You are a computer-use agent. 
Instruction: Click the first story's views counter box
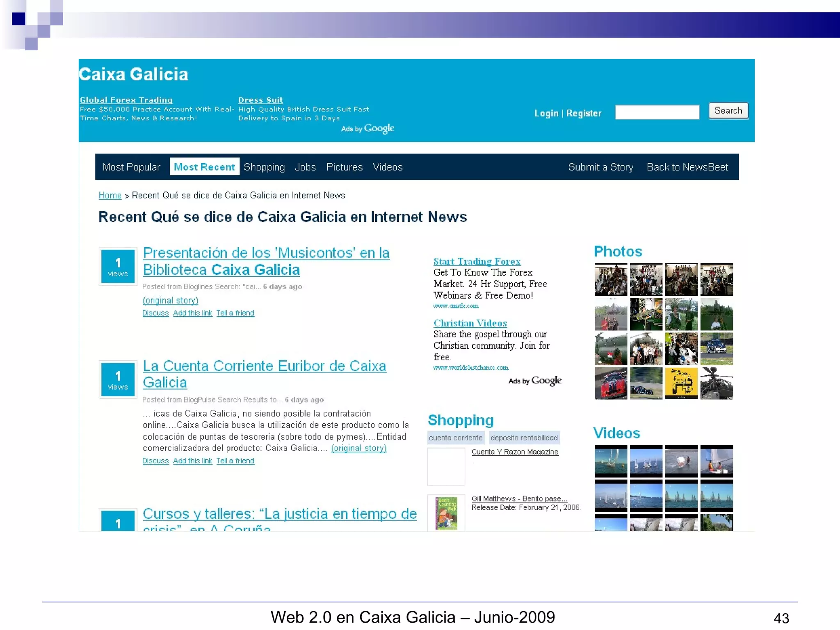[118, 267]
